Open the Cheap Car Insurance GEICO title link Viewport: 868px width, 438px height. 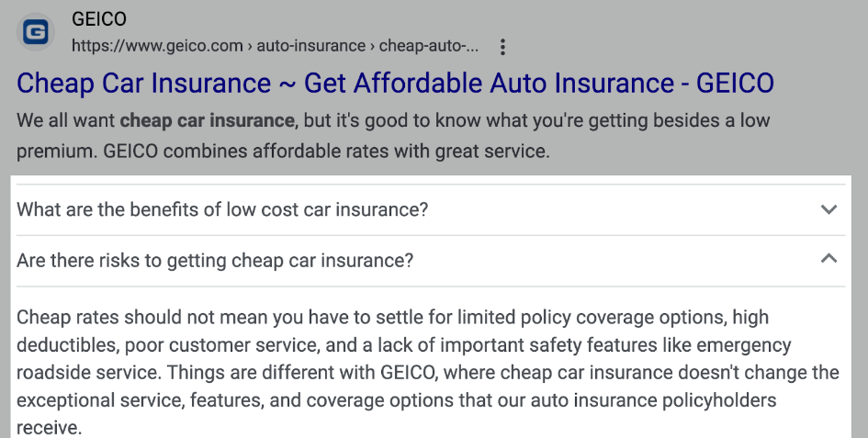pos(395,83)
